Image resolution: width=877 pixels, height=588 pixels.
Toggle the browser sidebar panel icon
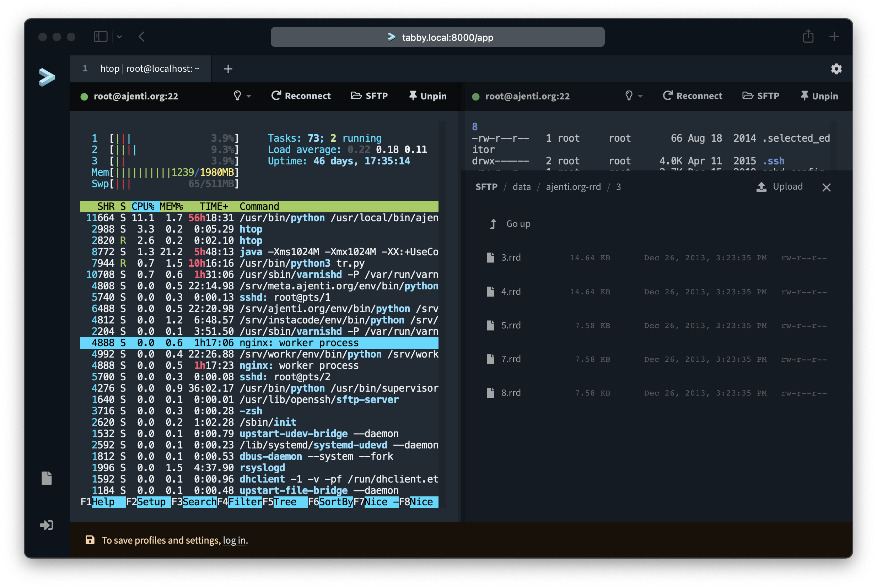click(x=100, y=37)
